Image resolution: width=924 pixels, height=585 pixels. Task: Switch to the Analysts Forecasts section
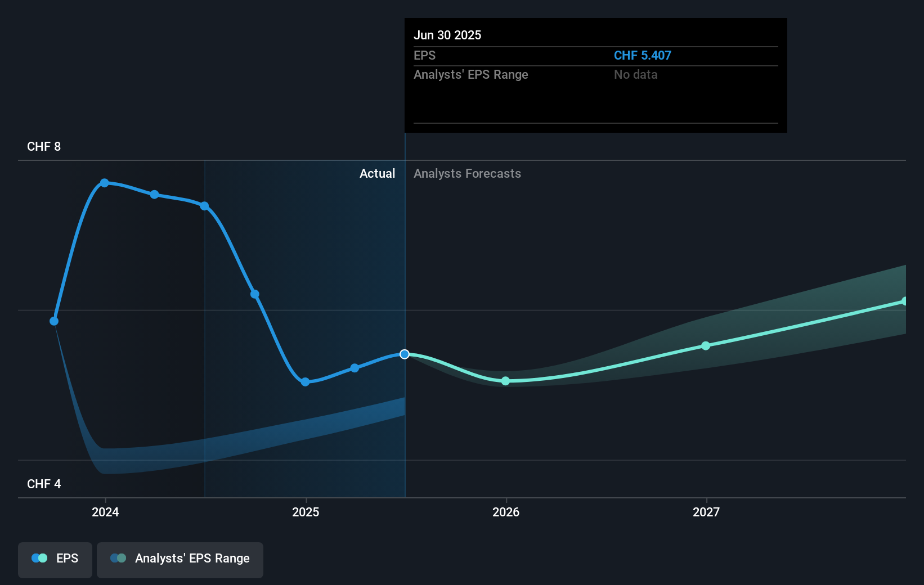[467, 174]
